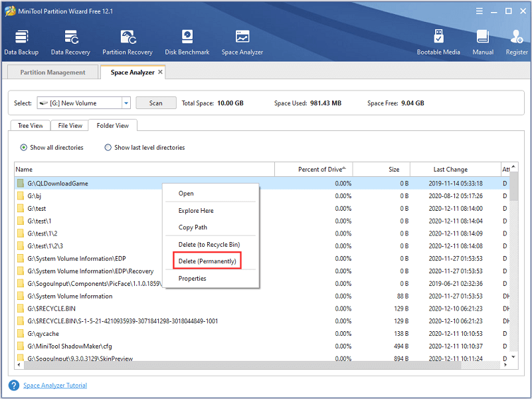Click the Space Analyzer toolbar icon

pos(242,42)
